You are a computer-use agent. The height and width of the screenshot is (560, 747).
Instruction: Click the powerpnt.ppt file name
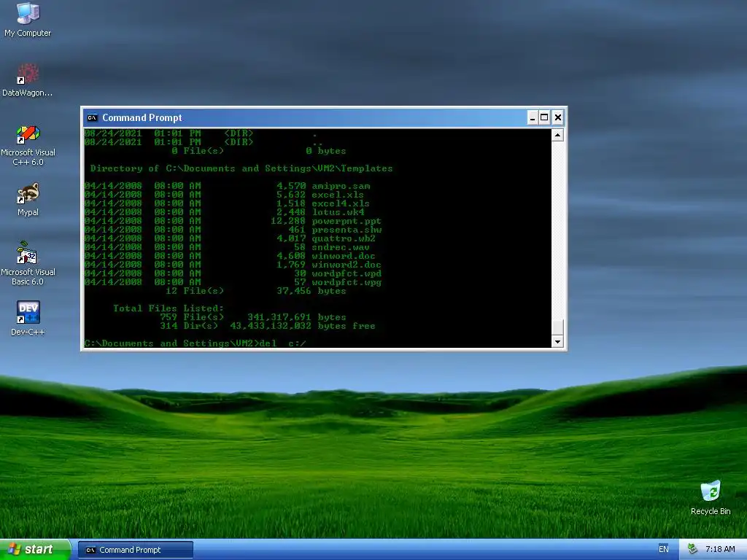347,221
